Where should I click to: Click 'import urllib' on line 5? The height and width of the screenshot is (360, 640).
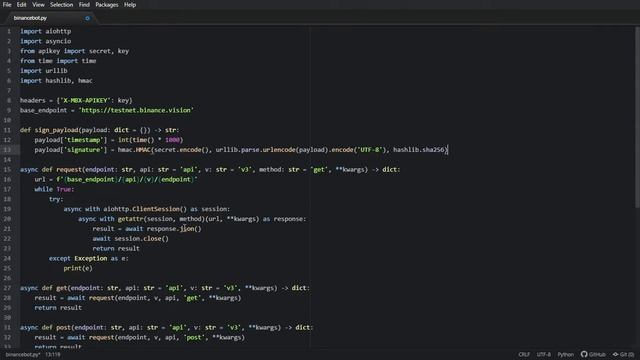(x=44, y=71)
